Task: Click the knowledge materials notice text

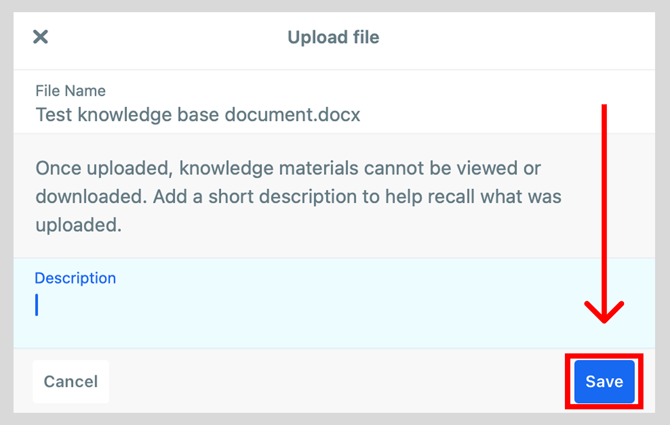Action: click(298, 196)
